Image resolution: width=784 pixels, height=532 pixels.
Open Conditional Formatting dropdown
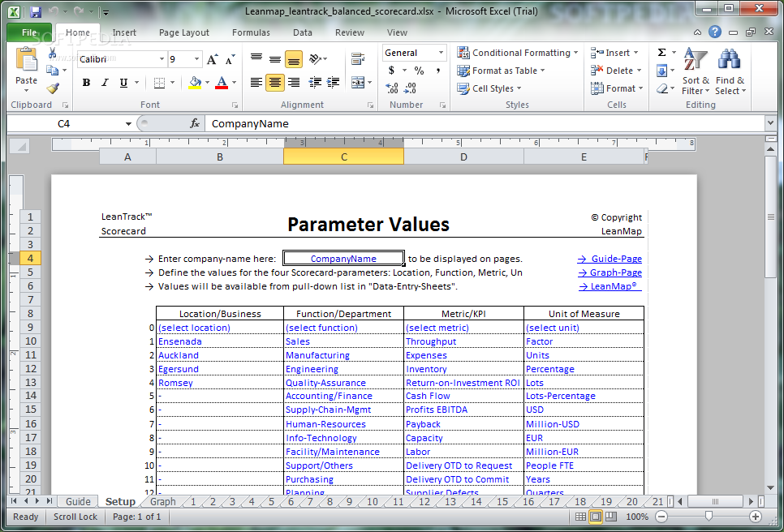[518, 53]
